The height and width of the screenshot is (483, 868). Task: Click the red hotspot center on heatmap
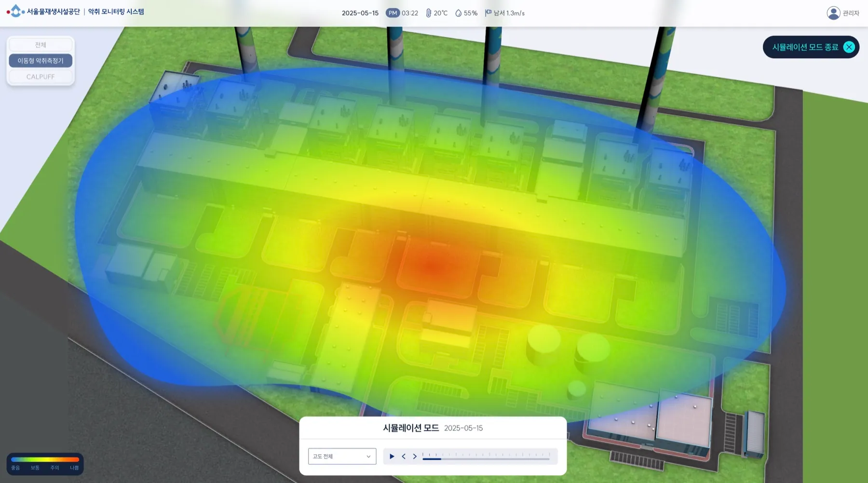tap(433, 266)
